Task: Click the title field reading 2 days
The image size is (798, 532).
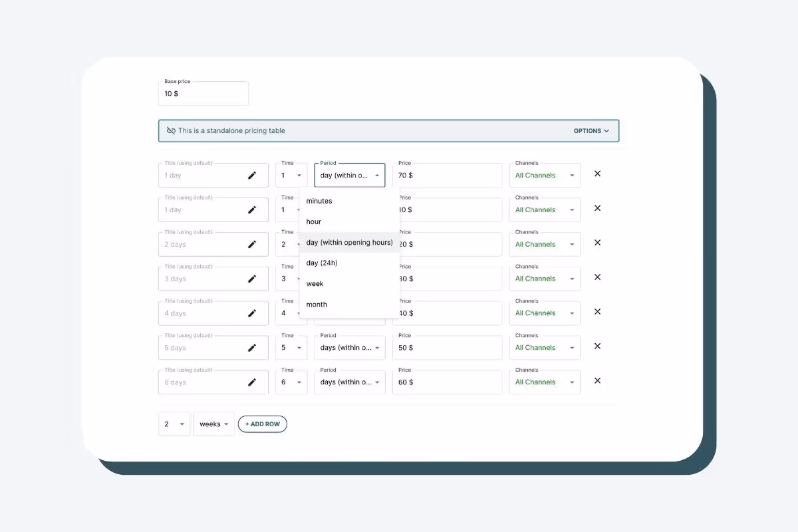Action: point(213,245)
